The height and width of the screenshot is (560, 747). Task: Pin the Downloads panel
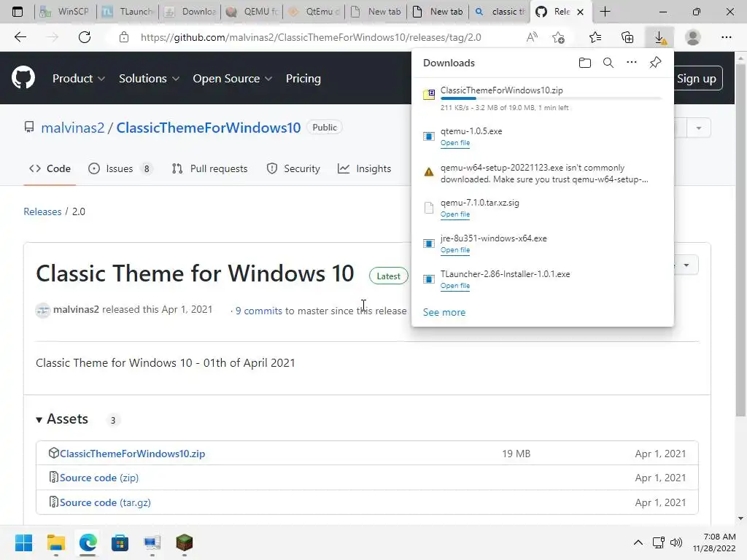656,63
